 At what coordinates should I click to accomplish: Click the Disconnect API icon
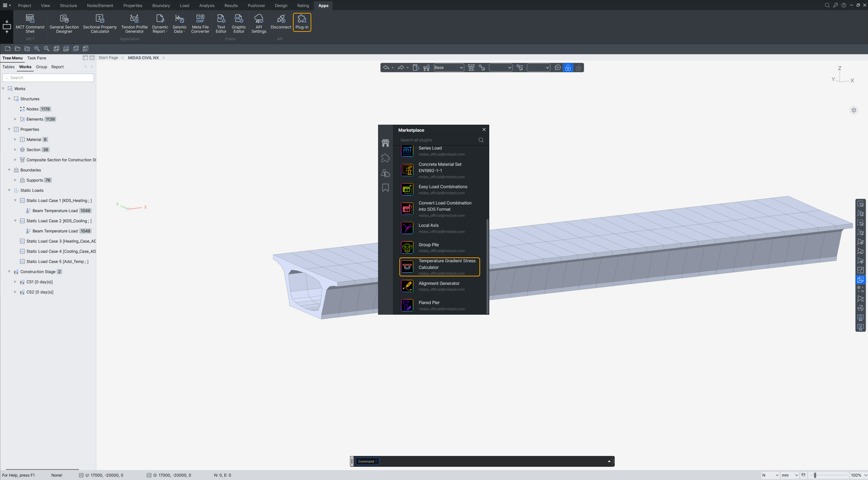click(281, 22)
